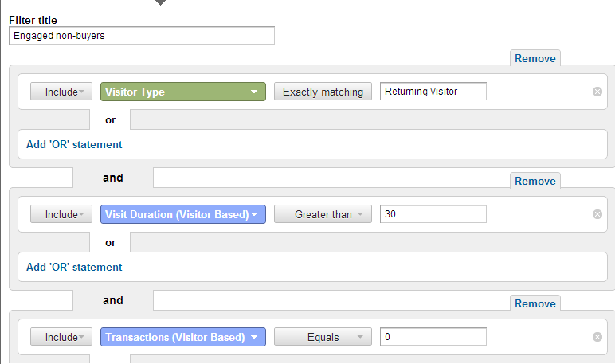Click the Filter title text field

(142, 36)
